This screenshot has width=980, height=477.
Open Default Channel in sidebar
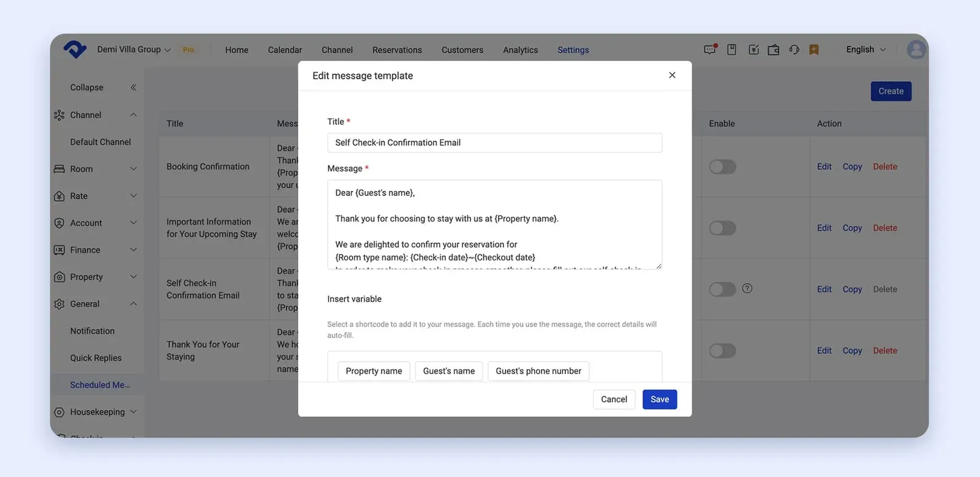100,142
